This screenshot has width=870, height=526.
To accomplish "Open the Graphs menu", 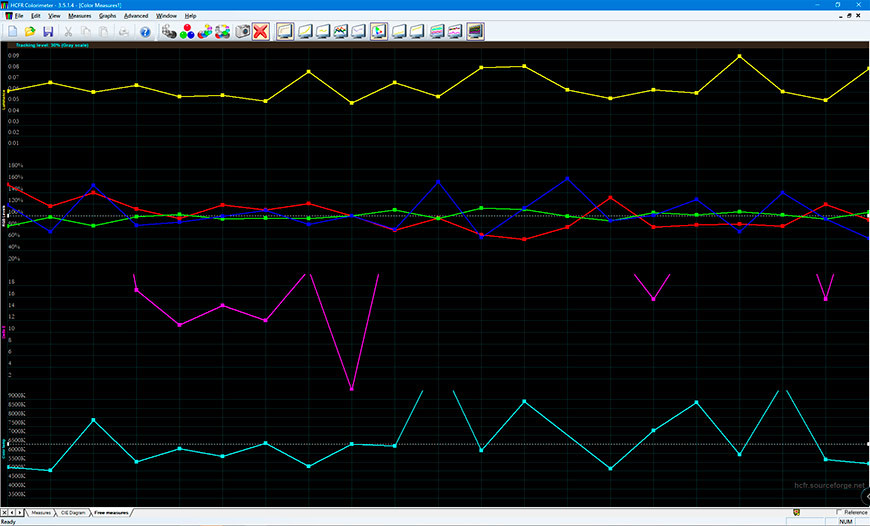I will point(107,16).
